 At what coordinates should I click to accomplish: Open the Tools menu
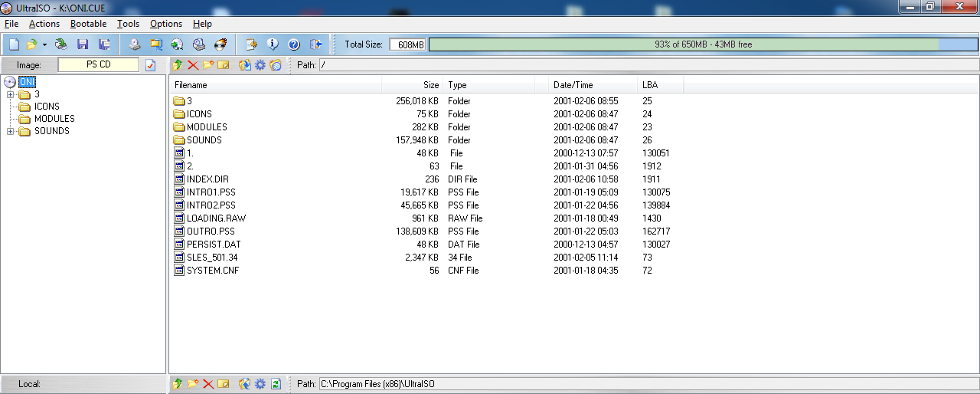[129, 24]
